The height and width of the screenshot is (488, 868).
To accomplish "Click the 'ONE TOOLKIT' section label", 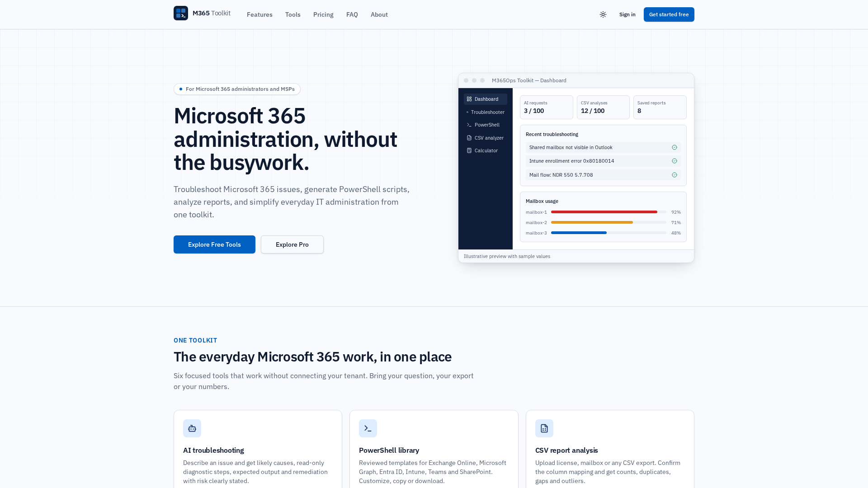I will click(x=195, y=340).
